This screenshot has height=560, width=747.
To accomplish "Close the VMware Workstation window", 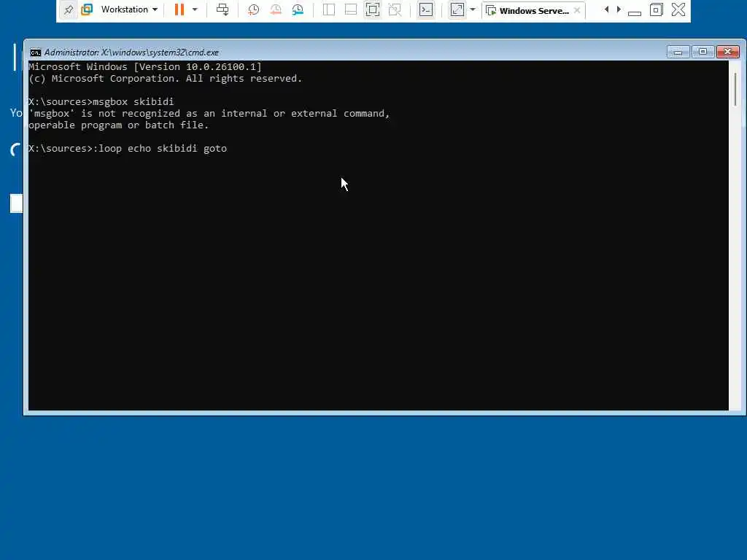I will click(x=678, y=9).
